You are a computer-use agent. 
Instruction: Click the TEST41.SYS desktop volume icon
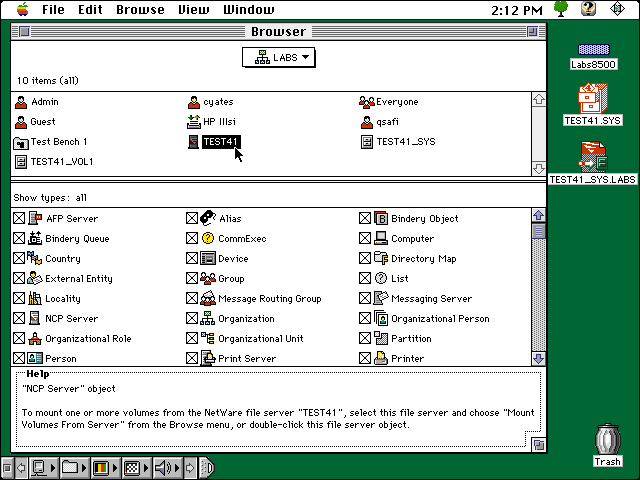coord(593,98)
